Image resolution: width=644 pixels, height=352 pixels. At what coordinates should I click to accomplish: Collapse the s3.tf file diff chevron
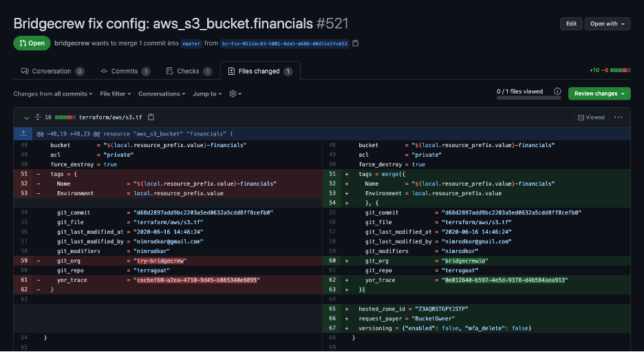coord(26,118)
